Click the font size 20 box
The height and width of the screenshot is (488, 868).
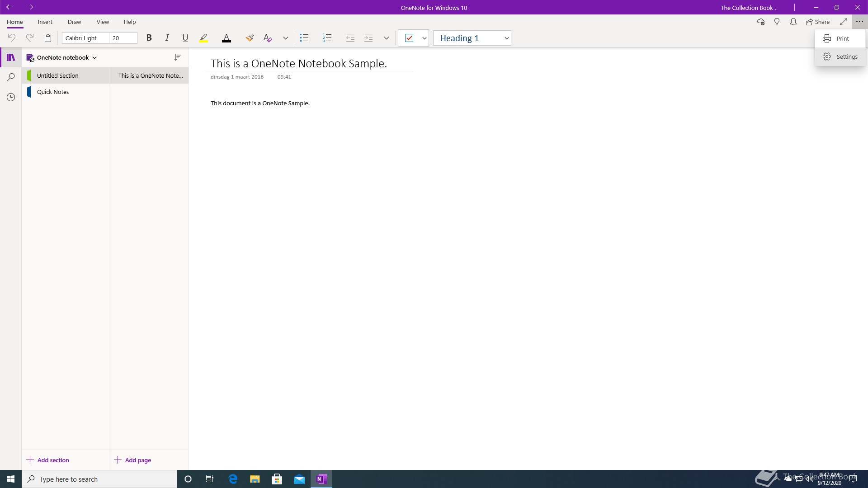(123, 38)
